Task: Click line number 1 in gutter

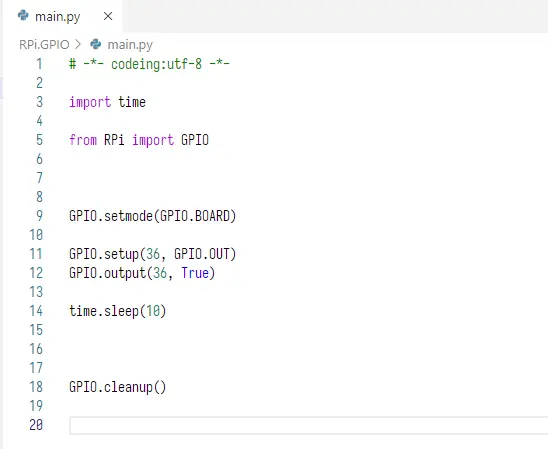Action: point(39,64)
